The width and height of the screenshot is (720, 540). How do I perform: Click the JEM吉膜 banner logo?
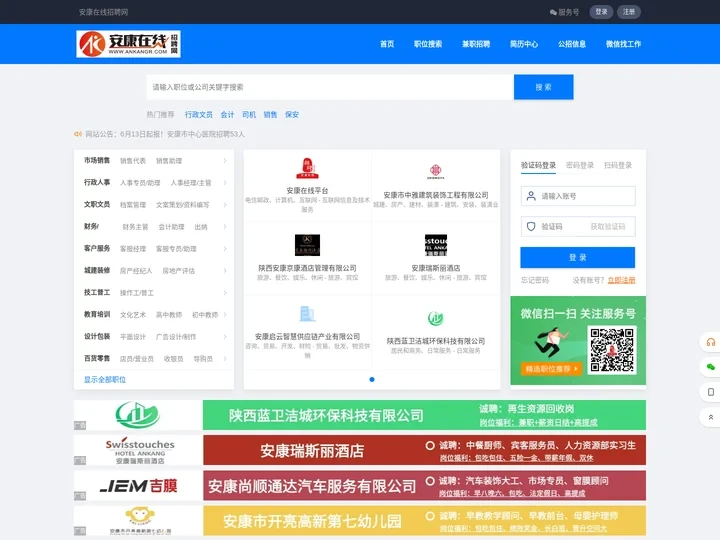coord(138,486)
